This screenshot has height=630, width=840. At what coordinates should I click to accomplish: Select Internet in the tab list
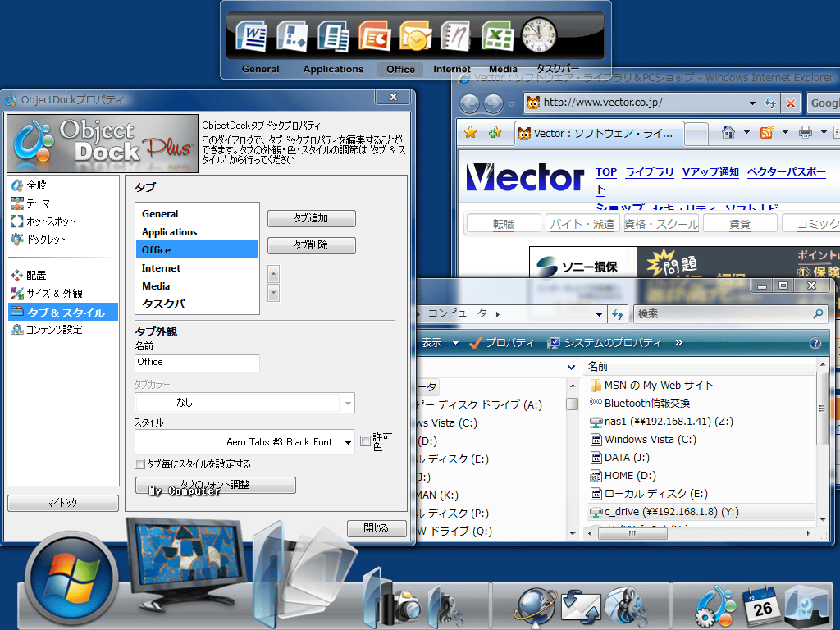197,268
